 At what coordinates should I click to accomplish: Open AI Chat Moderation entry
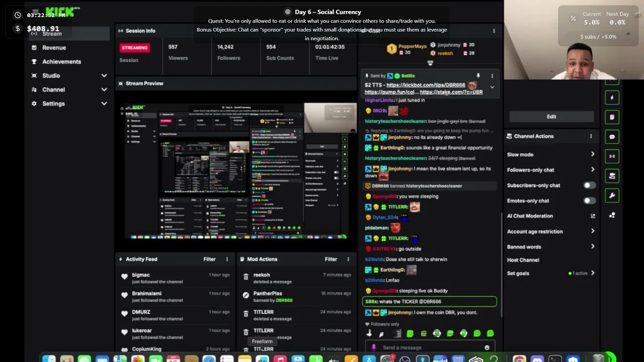tap(530, 216)
